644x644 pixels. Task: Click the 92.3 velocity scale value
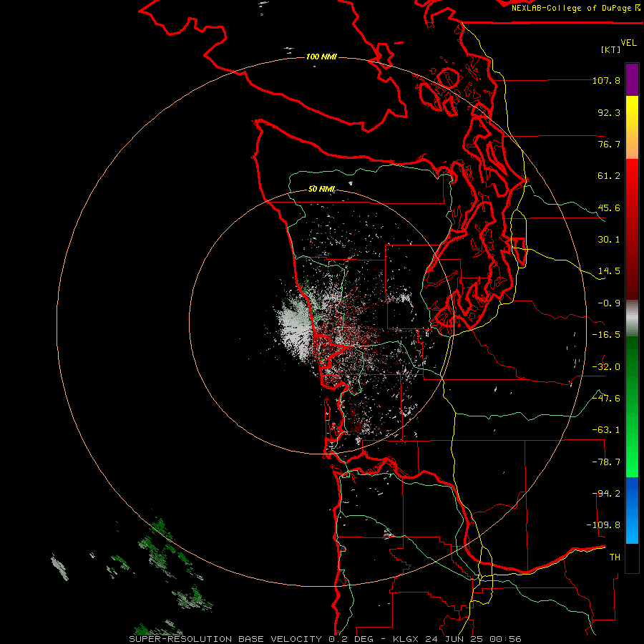(609, 112)
